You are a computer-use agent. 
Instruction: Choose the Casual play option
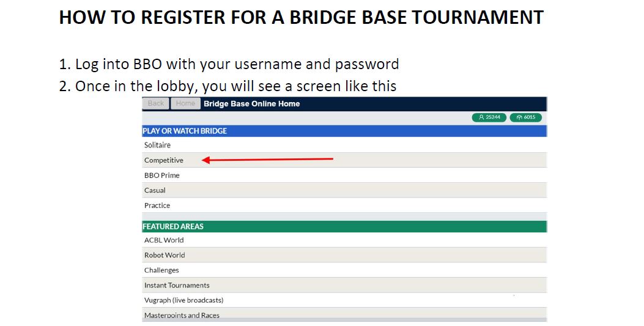pyautogui.click(x=344, y=190)
